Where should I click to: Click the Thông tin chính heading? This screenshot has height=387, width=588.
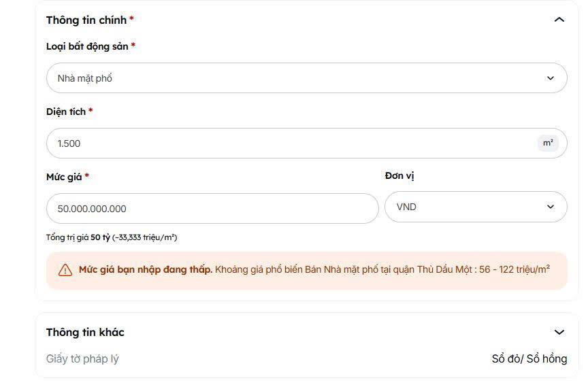[86, 20]
